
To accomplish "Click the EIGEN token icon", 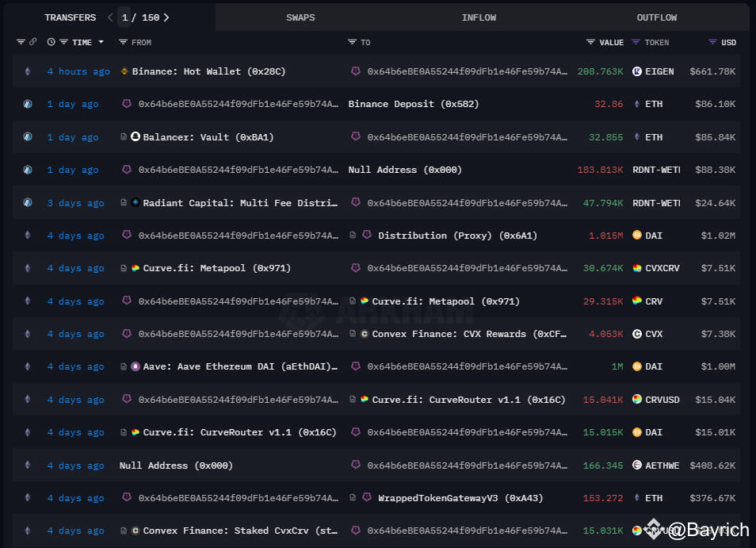I will click(x=637, y=71).
